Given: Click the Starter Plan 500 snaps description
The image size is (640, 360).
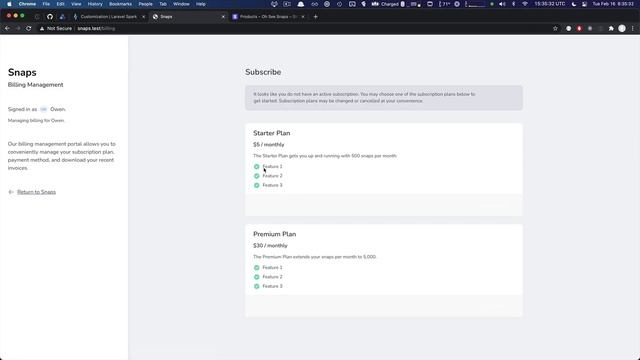Looking at the screenshot, I should (x=325, y=156).
